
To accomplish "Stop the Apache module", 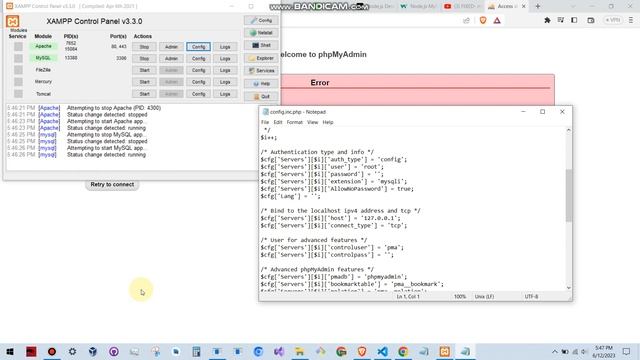I will [144, 47].
